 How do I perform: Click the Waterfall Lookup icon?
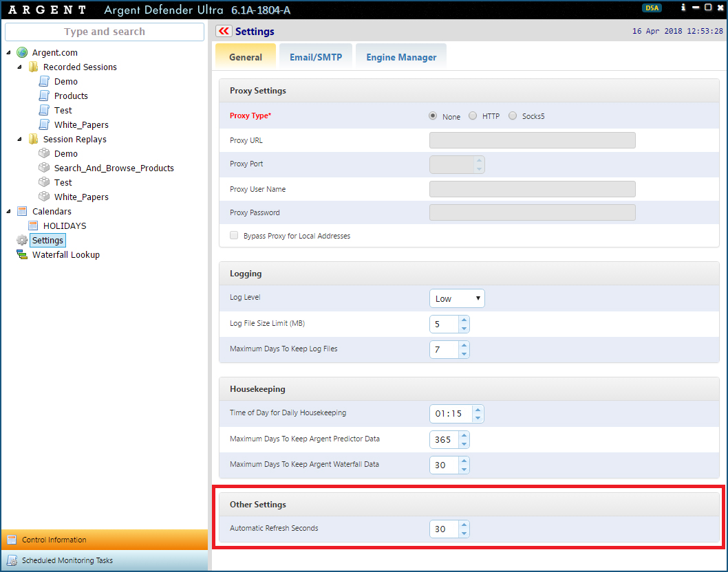(22, 254)
